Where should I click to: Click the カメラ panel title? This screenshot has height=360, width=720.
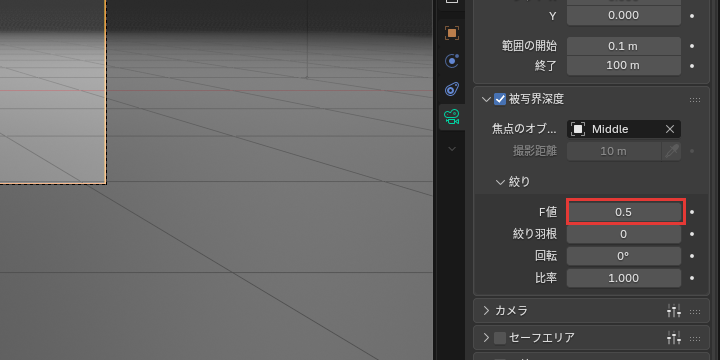tap(512, 311)
